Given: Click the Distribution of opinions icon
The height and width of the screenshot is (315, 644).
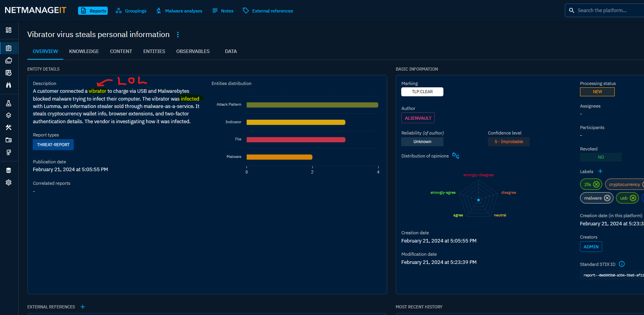Looking at the screenshot, I should [x=455, y=156].
